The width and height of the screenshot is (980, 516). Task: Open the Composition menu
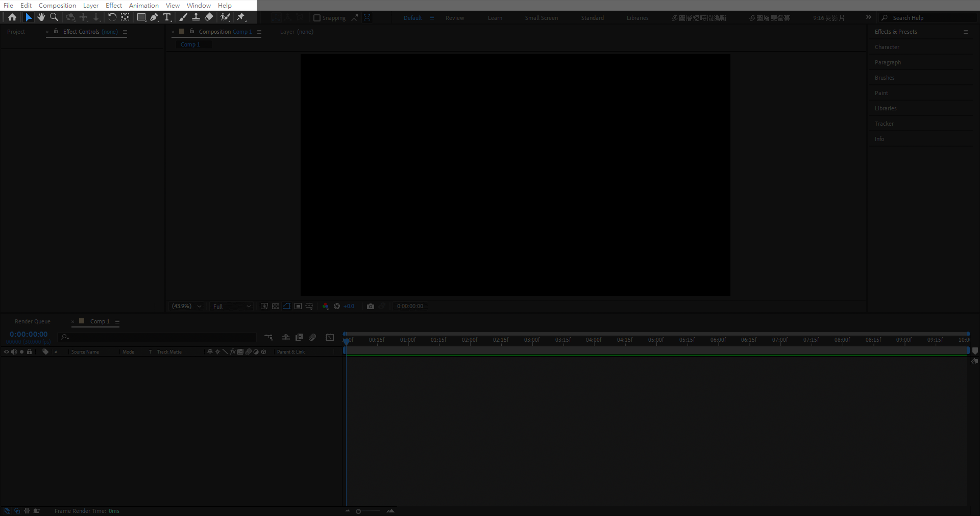(57, 5)
